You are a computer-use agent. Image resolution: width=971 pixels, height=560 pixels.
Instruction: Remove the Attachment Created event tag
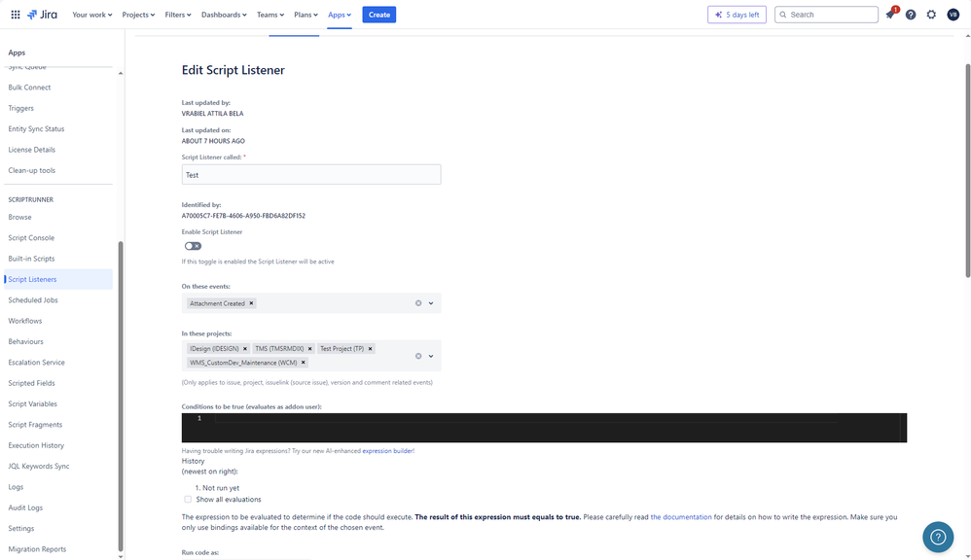(x=251, y=303)
